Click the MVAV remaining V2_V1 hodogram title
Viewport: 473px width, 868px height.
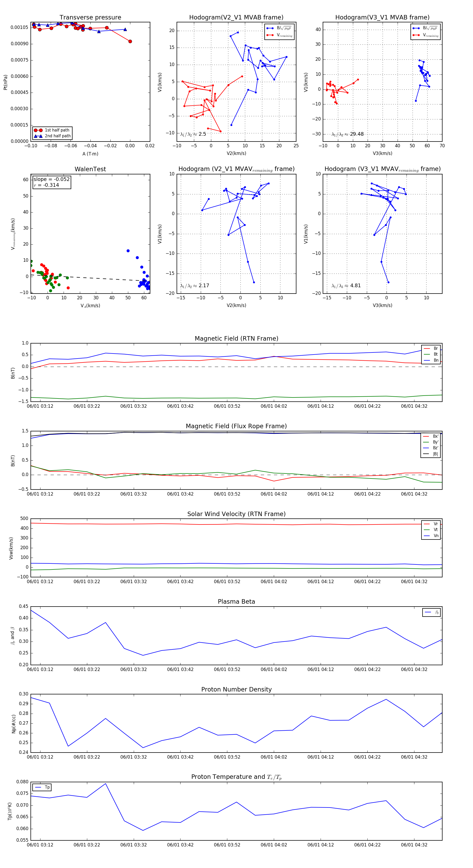pyautogui.click(x=236, y=169)
